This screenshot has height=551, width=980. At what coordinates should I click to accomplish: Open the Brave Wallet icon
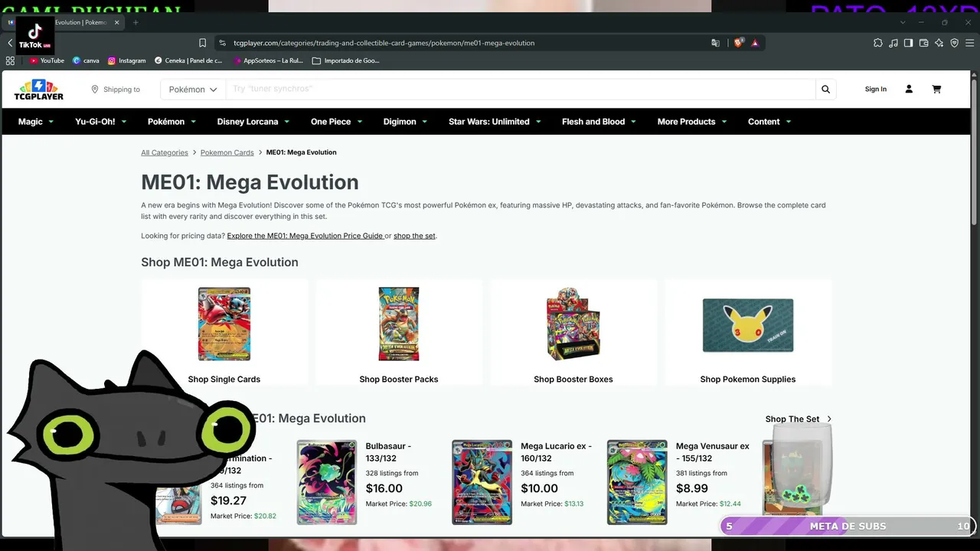[923, 43]
